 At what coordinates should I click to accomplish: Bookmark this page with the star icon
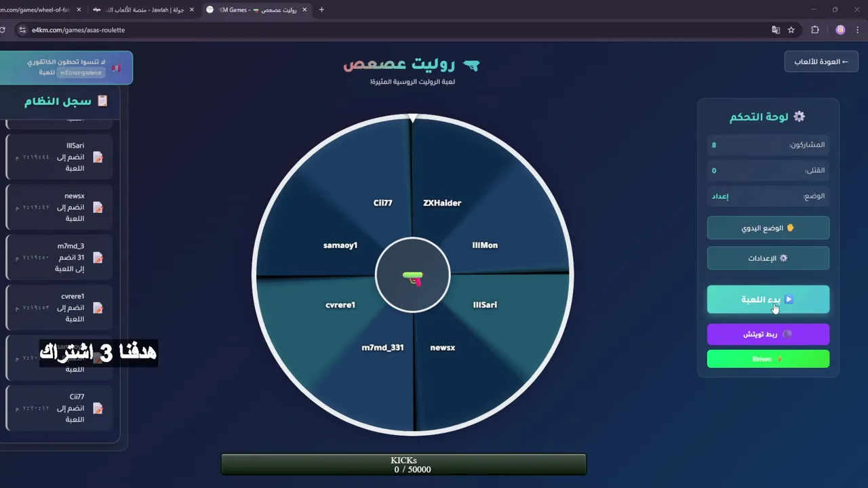[x=791, y=30]
